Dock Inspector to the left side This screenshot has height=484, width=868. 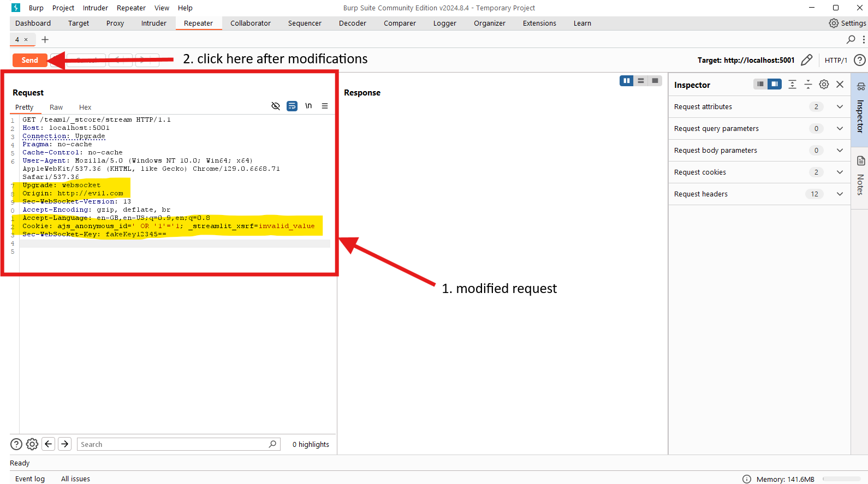click(x=760, y=84)
